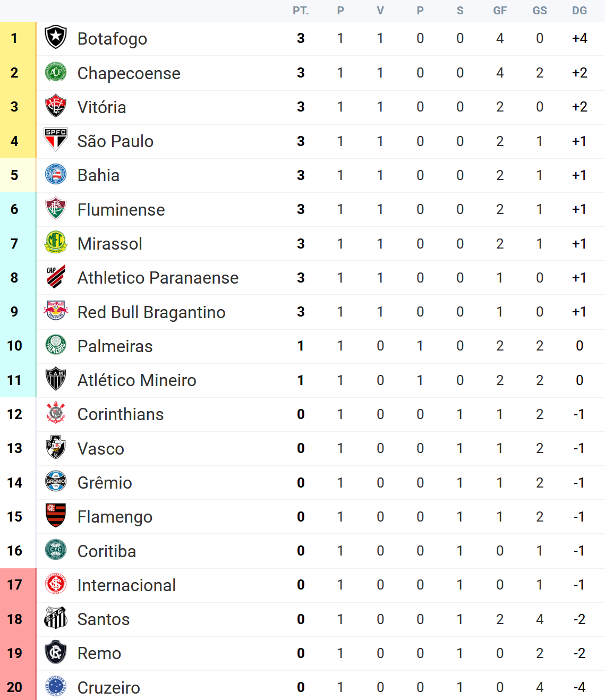This screenshot has width=605, height=700.
Task: Click the Cruzeiro blue crest
Action: [56, 687]
